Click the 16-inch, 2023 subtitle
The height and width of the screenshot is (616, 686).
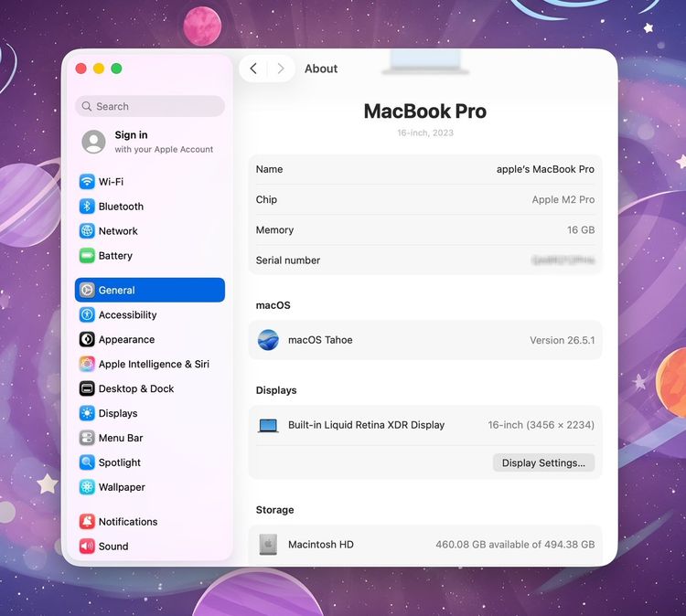pos(425,133)
